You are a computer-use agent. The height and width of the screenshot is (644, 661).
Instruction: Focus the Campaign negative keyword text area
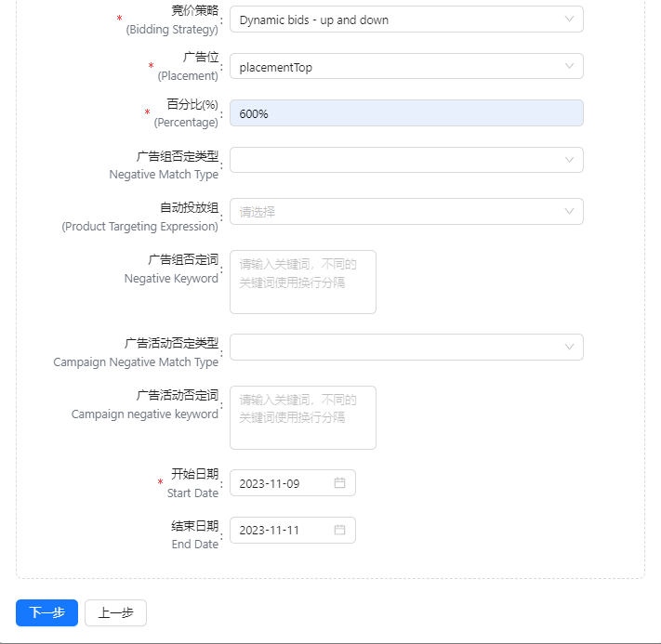(303, 417)
